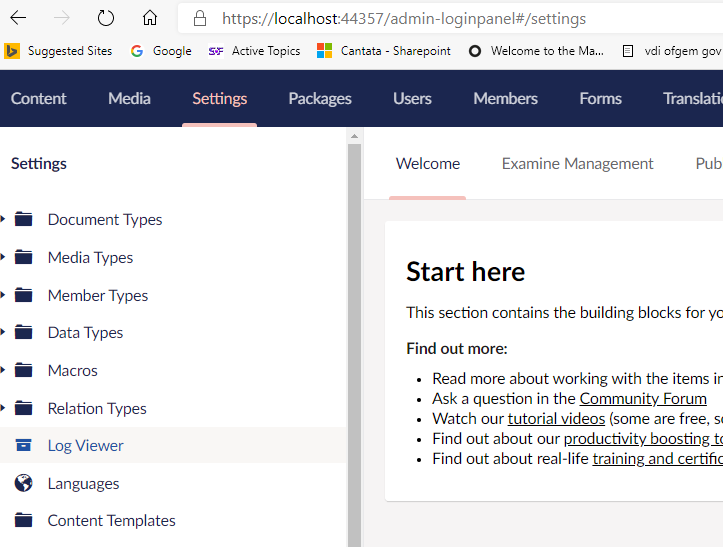Select Media Types in the tree
This screenshot has height=547, width=723.
pyautogui.click(x=90, y=257)
